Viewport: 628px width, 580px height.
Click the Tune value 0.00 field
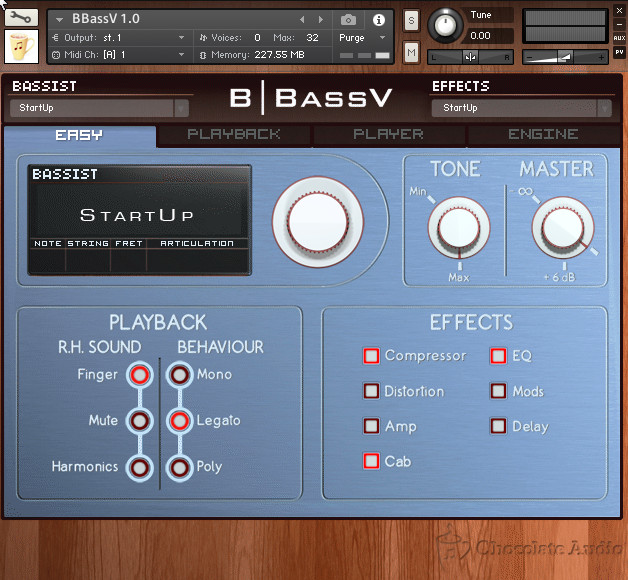click(x=490, y=36)
